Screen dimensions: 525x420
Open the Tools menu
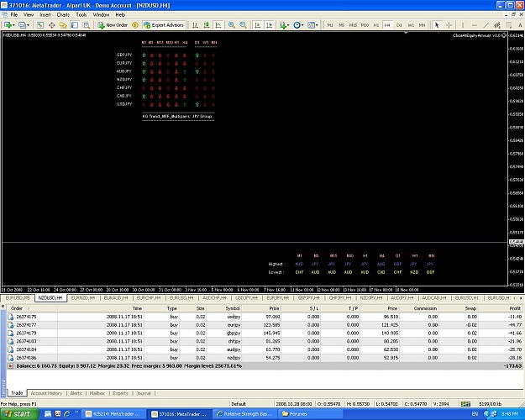(x=81, y=15)
